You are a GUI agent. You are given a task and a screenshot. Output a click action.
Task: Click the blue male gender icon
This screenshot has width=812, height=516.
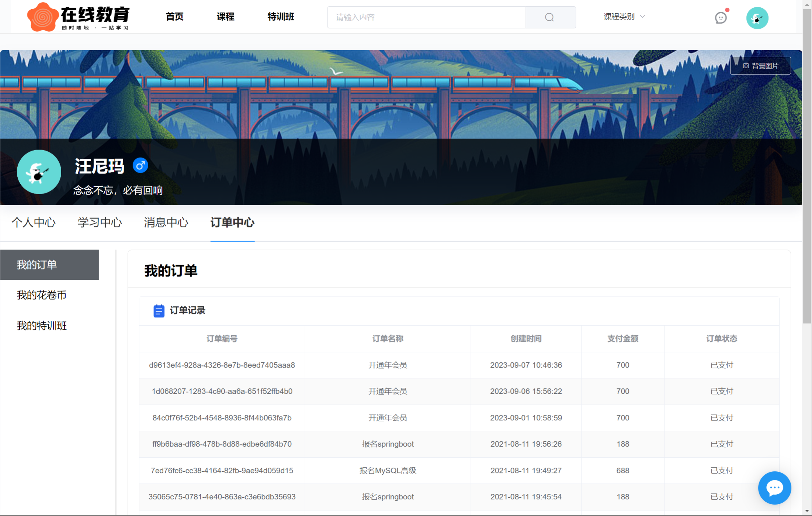(x=140, y=166)
